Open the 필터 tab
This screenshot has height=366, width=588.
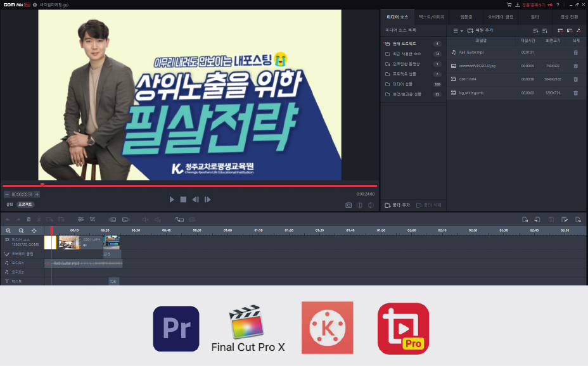tap(535, 17)
